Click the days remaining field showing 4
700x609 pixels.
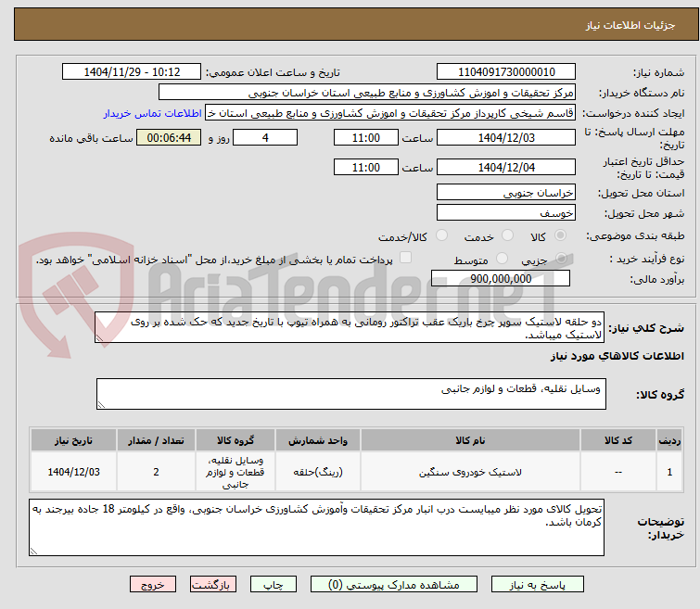pos(265,137)
